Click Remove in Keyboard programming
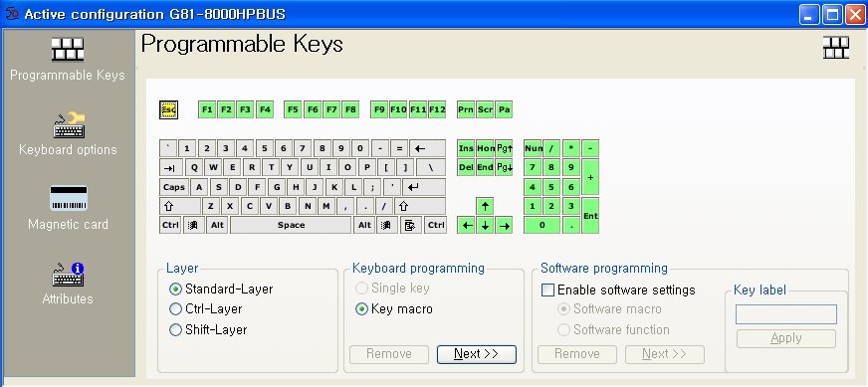868x387 pixels. pos(389,354)
